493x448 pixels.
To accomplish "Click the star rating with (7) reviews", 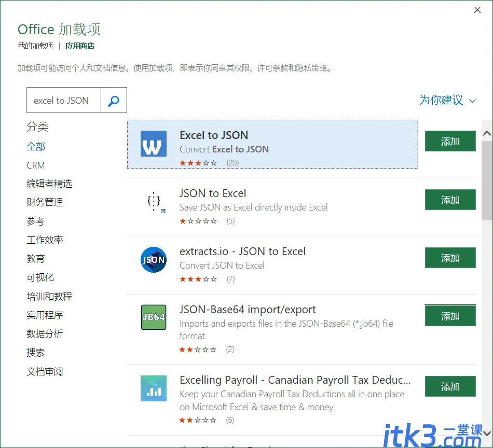I will click(x=198, y=279).
